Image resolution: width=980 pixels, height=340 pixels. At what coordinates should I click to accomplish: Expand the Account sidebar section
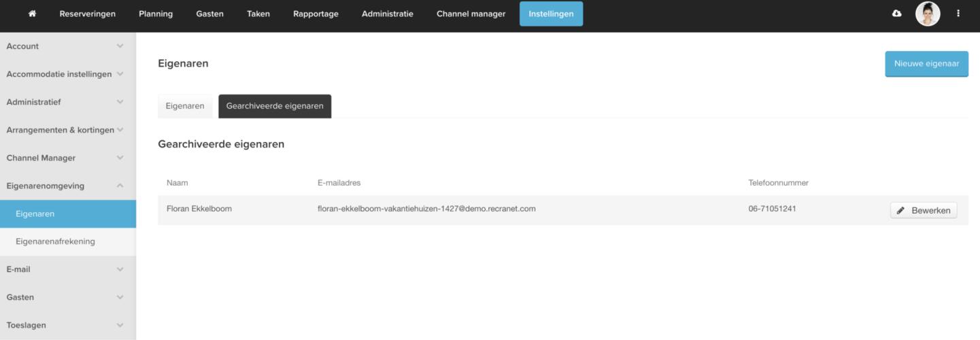pyautogui.click(x=67, y=46)
